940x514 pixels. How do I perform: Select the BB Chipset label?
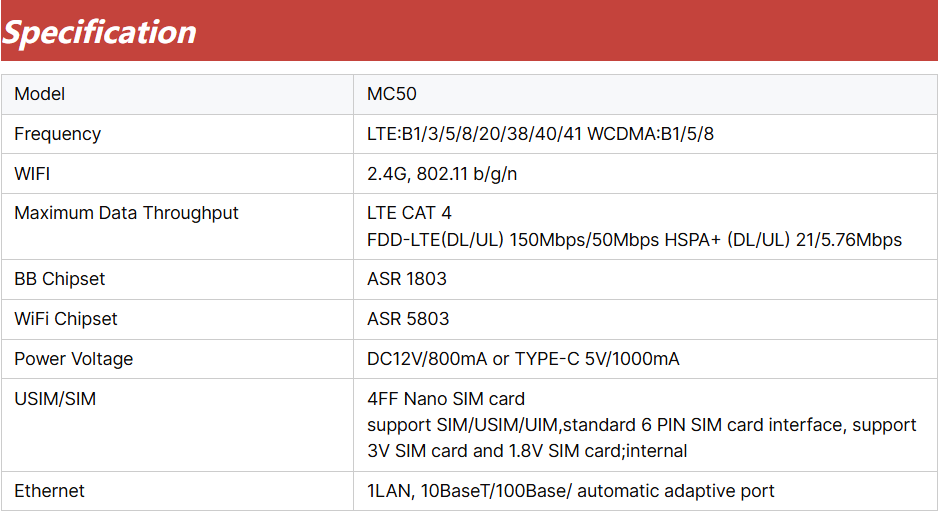tap(59, 279)
